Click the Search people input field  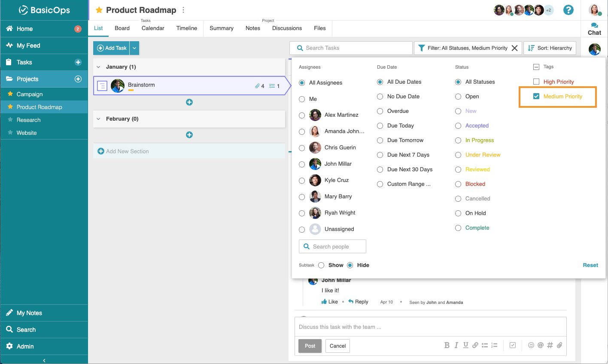click(333, 246)
